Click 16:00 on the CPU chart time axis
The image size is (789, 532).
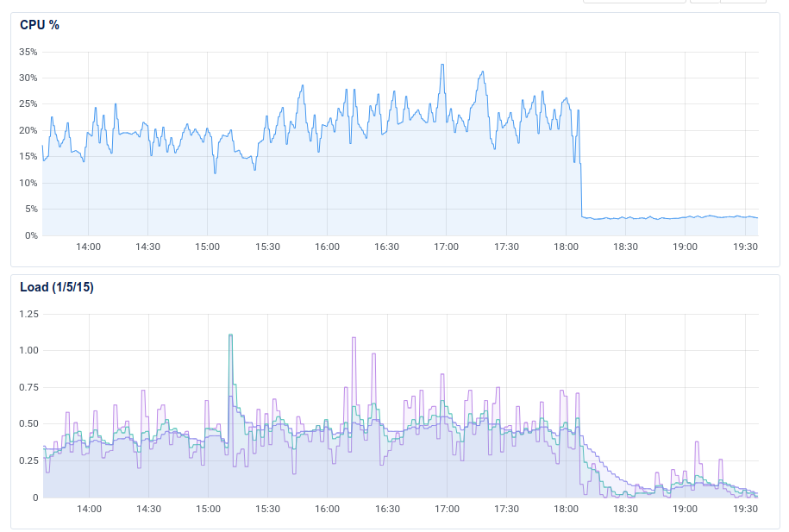click(x=327, y=247)
